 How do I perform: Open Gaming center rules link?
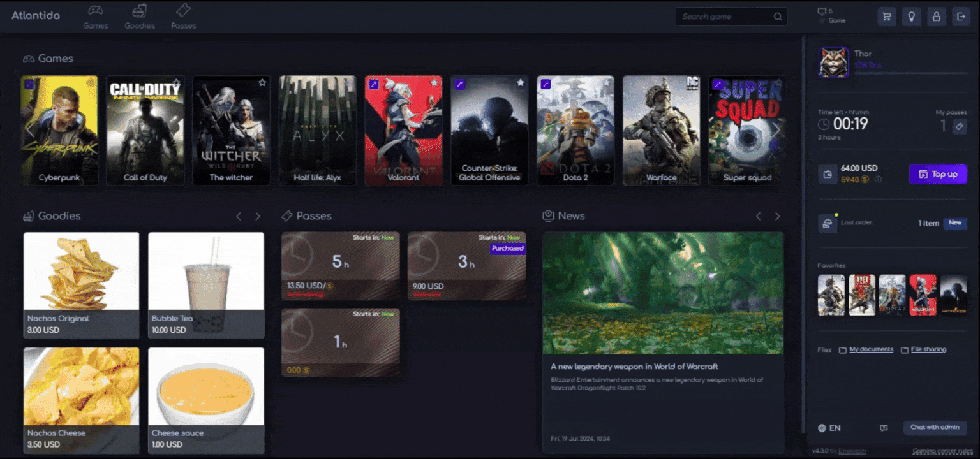942,451
